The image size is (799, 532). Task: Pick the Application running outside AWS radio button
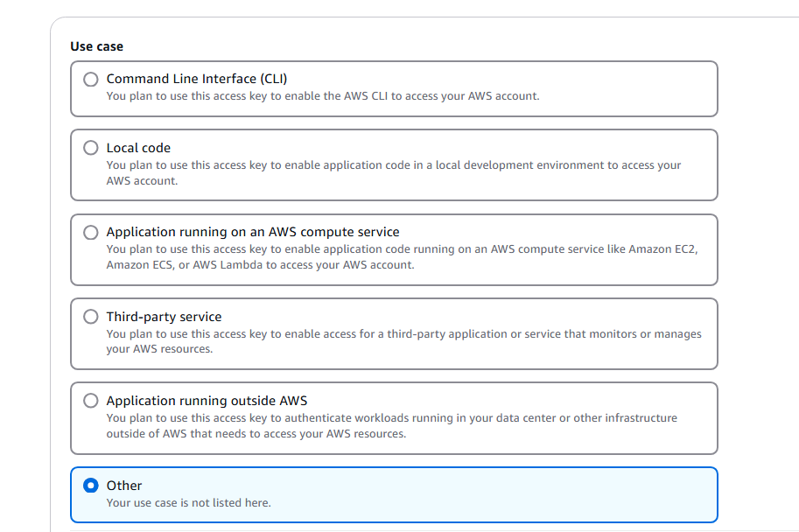pos(91,401)
